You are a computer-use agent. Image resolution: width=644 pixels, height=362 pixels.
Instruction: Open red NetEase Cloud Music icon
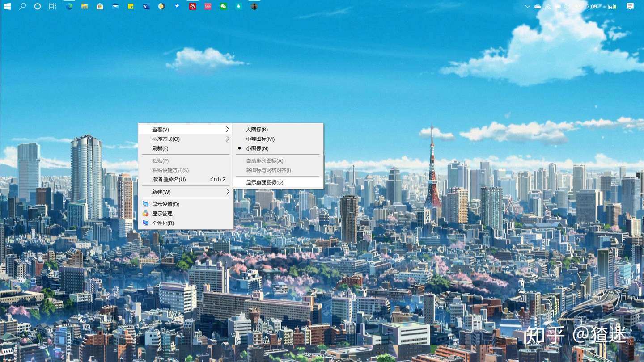(x=192, y=6)
